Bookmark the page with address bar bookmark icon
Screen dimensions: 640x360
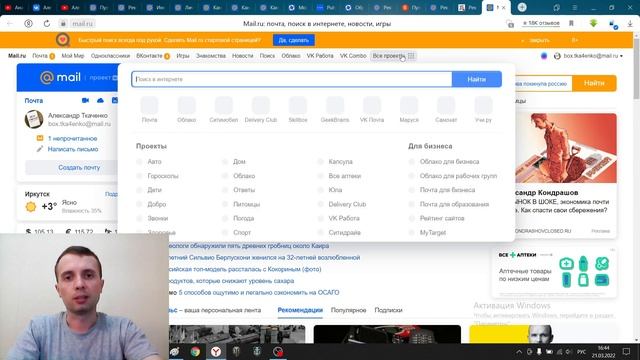point(571,24)
